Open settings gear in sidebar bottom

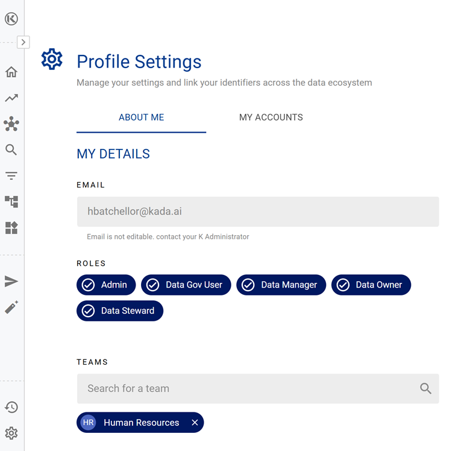11,434
